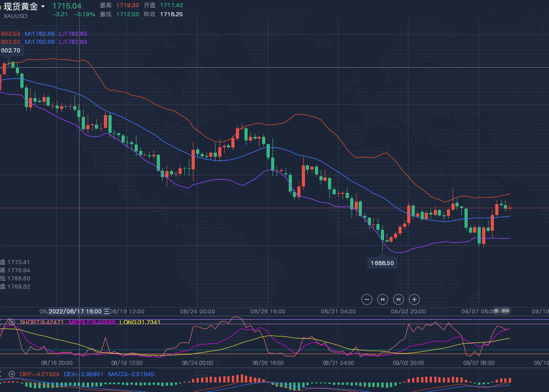The height and width of the screenshot is (392, 549).
Task: Click the 09/02 20:00 time axis label
Action: point(408,311)
